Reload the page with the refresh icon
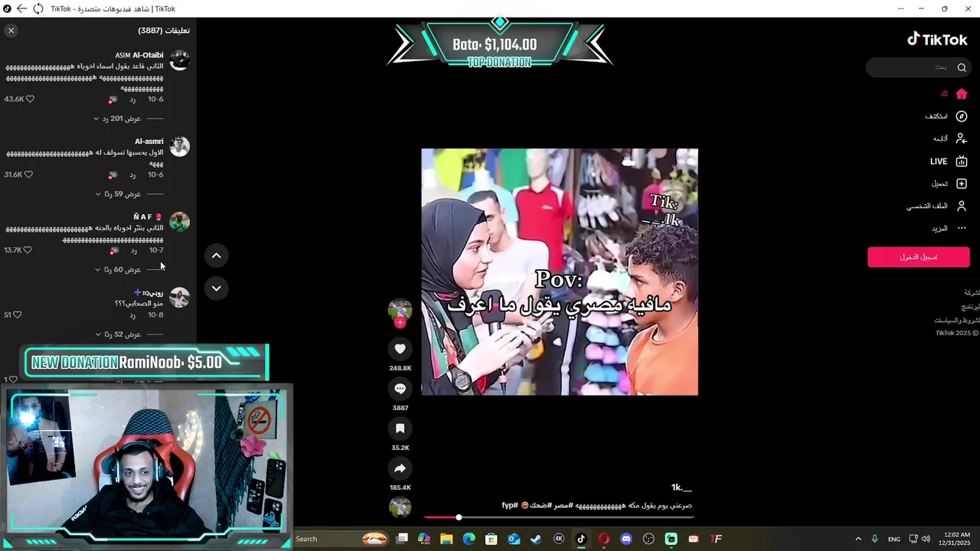Screen dimensions: 980x551 [38, 9]
